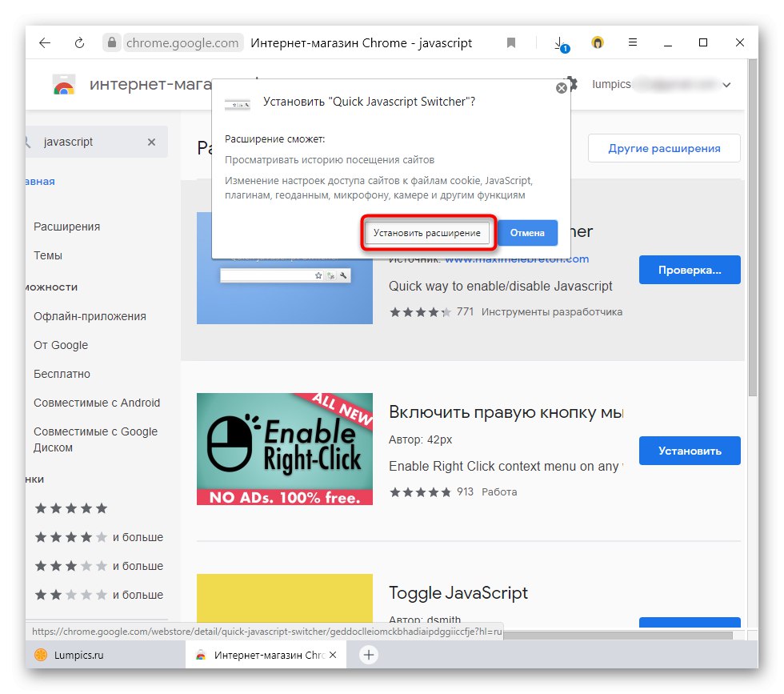784x694 pixels.
Task: Close the install dialog with the X icon
Action: (x=562, y=88)
